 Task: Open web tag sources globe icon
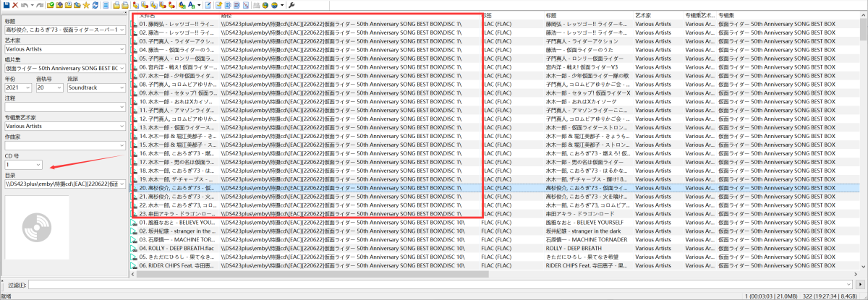[x=275, y=5]
